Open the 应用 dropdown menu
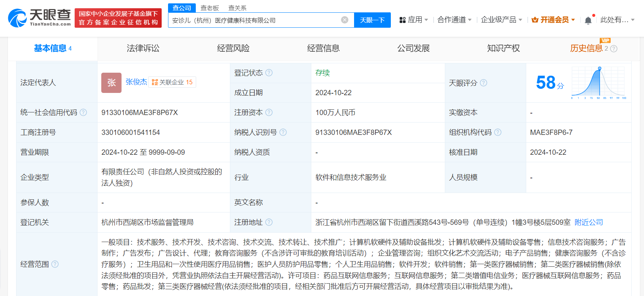The height and width of the screenshot is (296, 644). coord(414,20)
